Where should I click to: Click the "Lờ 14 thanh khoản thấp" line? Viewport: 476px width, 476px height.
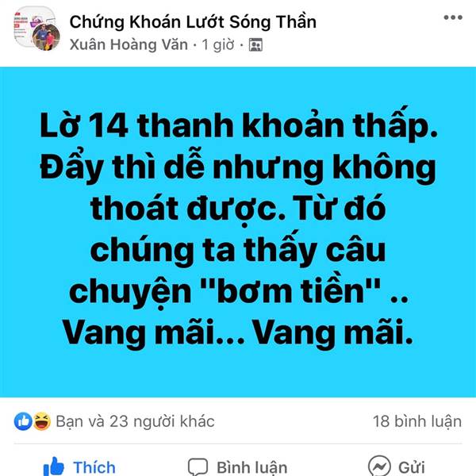(x=239, y=126)
